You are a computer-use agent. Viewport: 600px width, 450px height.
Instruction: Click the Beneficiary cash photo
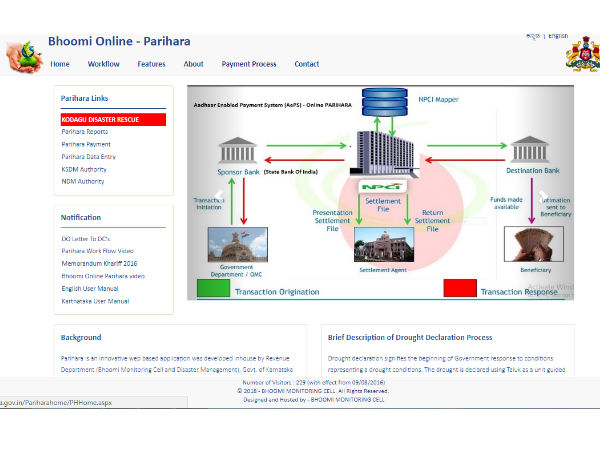point(534,244)
